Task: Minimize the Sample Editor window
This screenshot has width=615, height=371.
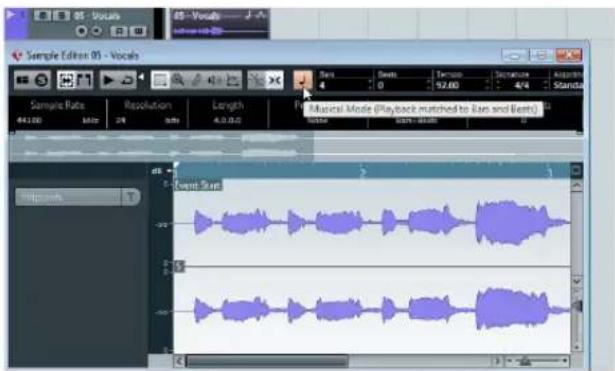Action: point(515,55)
